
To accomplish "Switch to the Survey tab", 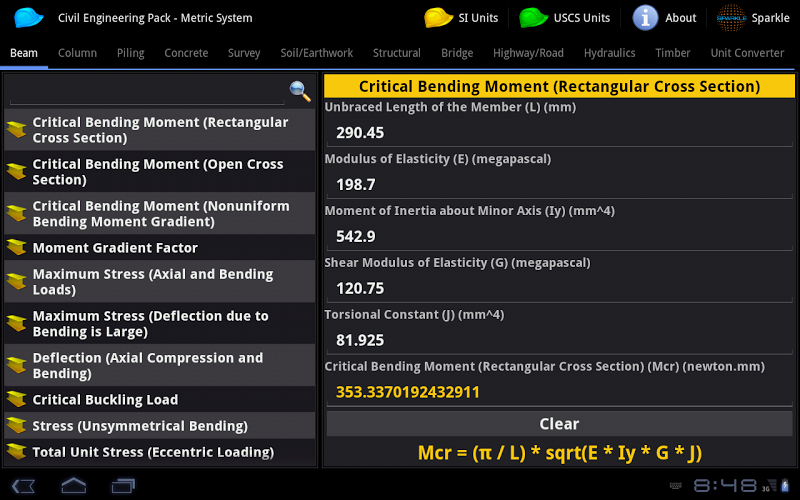I will [244, 53].
